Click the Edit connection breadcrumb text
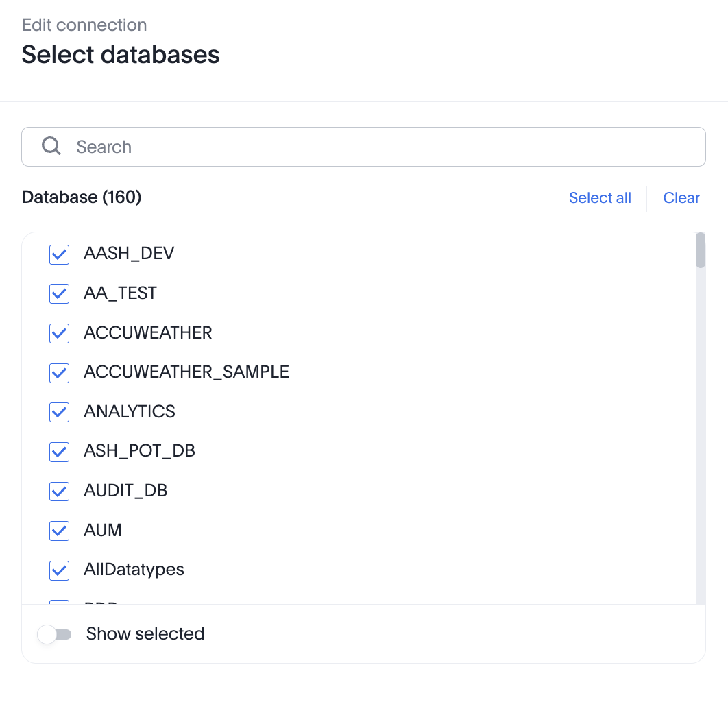The height and width of the screenshot is (702, 728). point(84,25)
